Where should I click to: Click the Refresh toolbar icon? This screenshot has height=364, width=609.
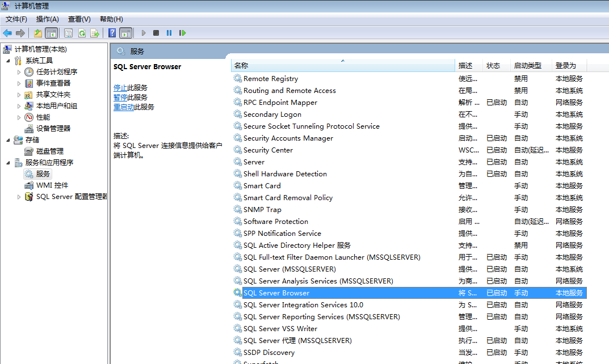(x=82, y=33)
